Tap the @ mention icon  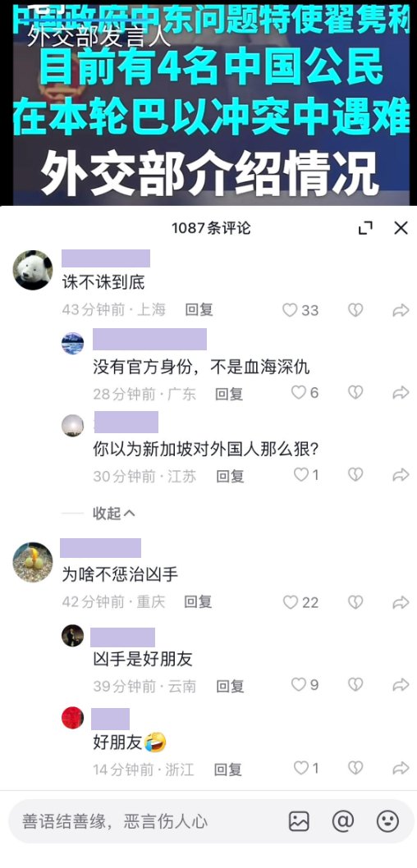point(343,821)
